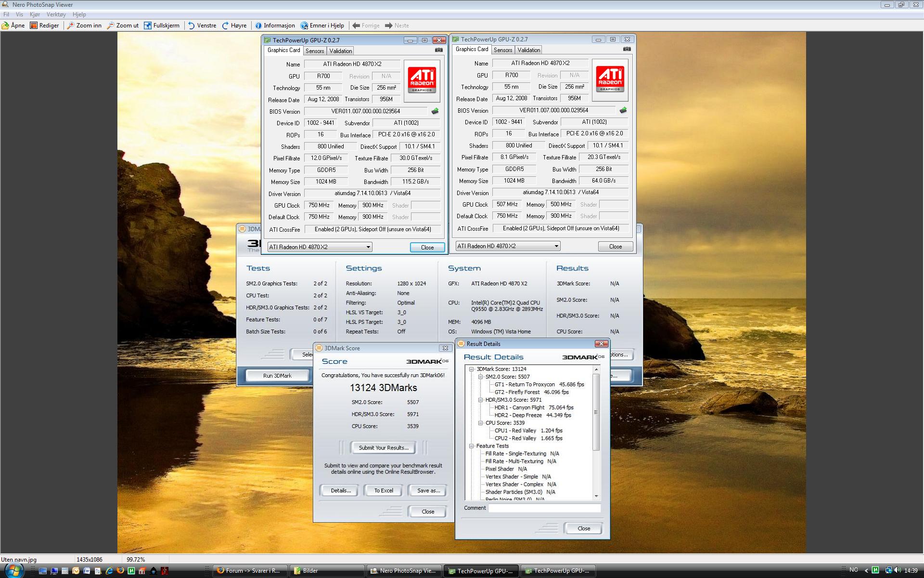Open the Hjelp menu
The image size is (924, 578).
click(79, 14)
